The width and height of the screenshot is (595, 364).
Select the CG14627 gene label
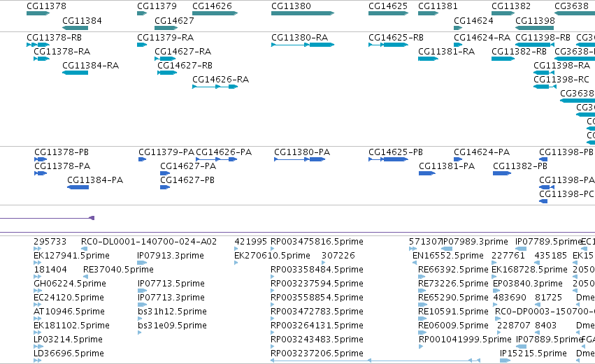(x=174, y=20)
